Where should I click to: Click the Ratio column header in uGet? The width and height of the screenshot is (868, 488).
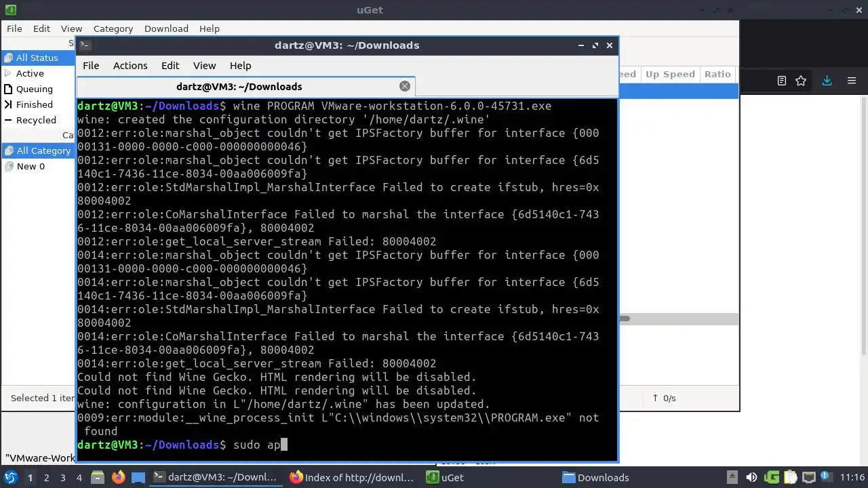coord(717,74)
